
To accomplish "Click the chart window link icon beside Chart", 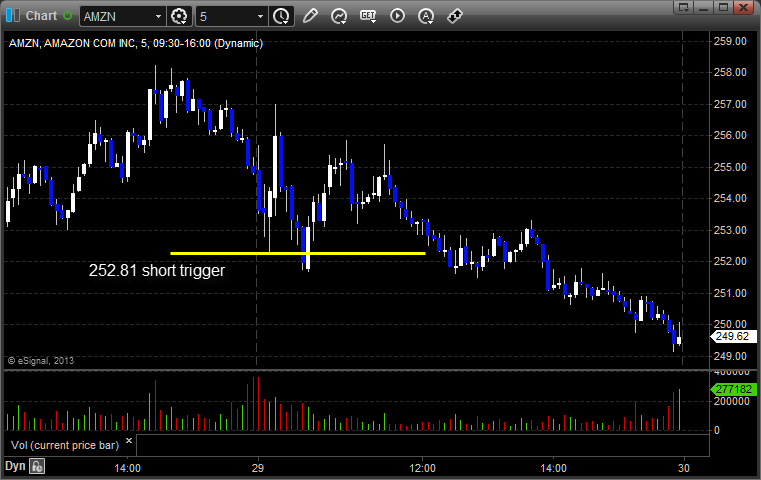I will point(13,16).
